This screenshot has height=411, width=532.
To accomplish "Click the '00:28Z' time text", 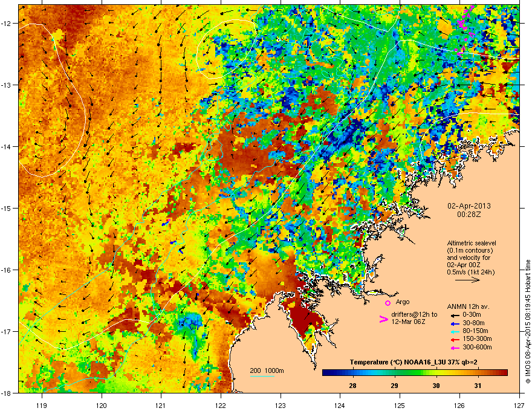I will coord(469,215).
